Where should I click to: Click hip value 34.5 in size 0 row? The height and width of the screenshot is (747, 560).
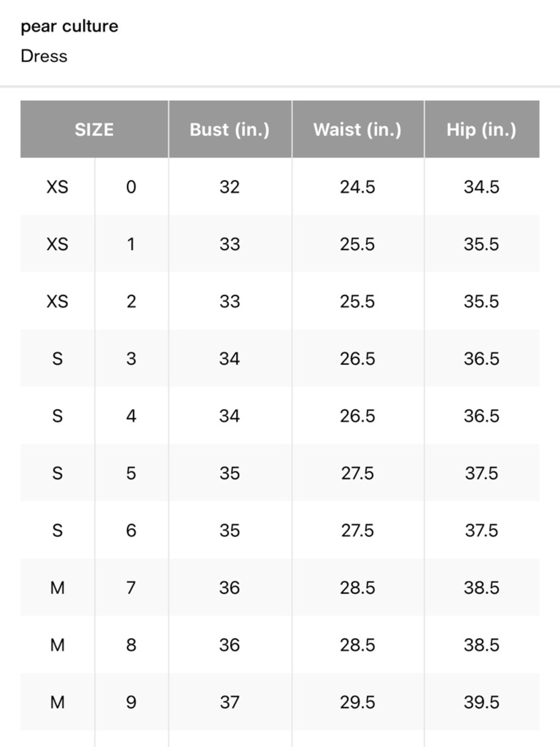(x=482, y=187)
